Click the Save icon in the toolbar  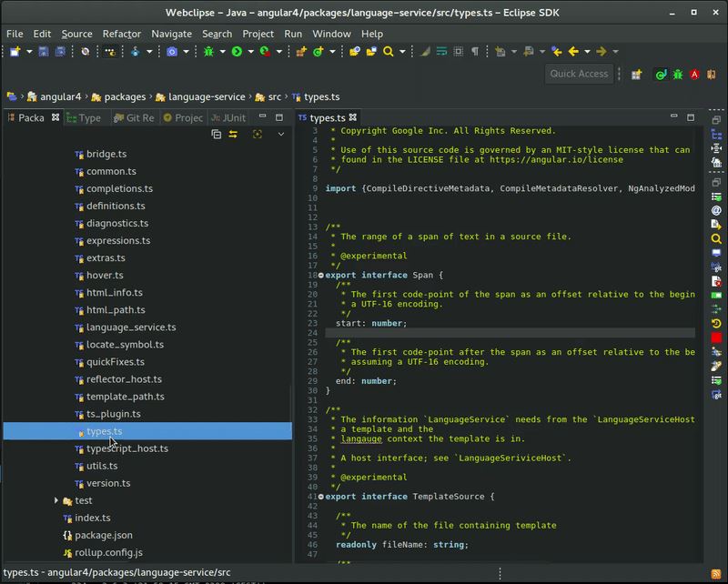pyautogui.click(x=44, y=52)
